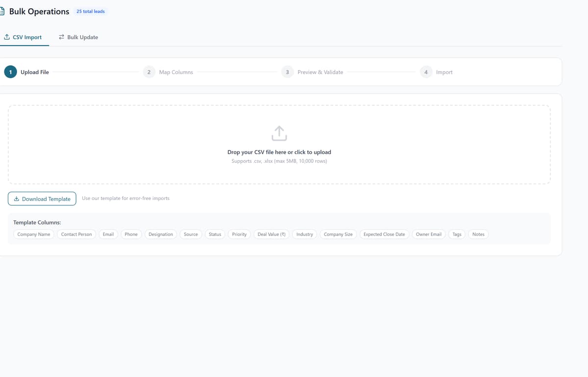Viewport: 588px width, 377px height.
Task: Click the Notes column chip
Action: (x=478, y=234)
